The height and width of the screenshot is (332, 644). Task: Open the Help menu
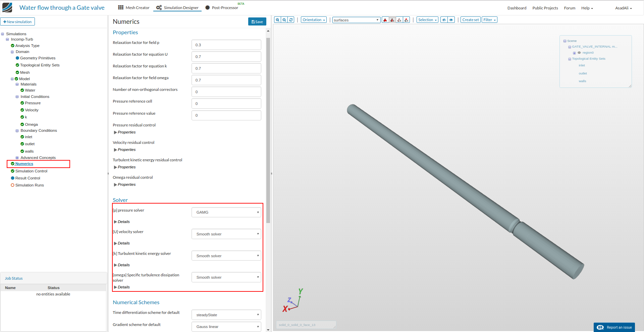point(587,8)
